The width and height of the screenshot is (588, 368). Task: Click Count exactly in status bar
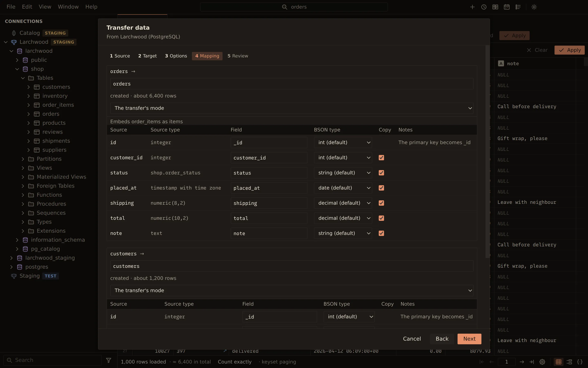[234, 362]
